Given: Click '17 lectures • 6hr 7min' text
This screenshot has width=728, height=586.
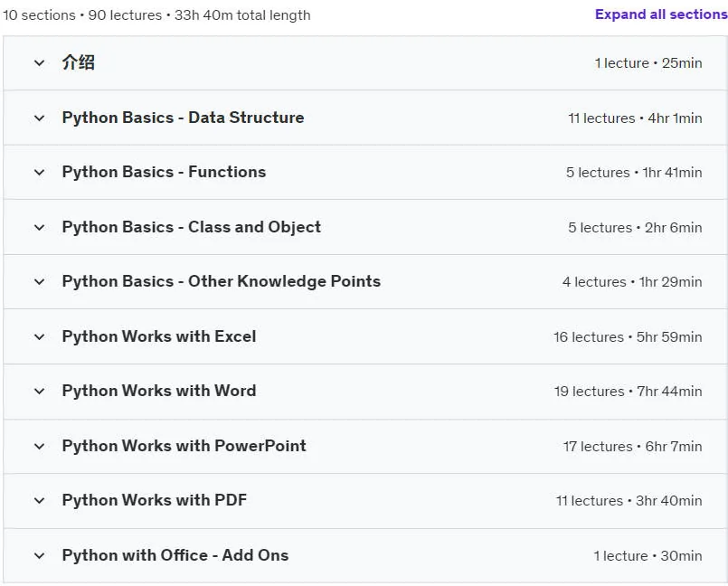Looking at the screenshot, I should (633, 446).
